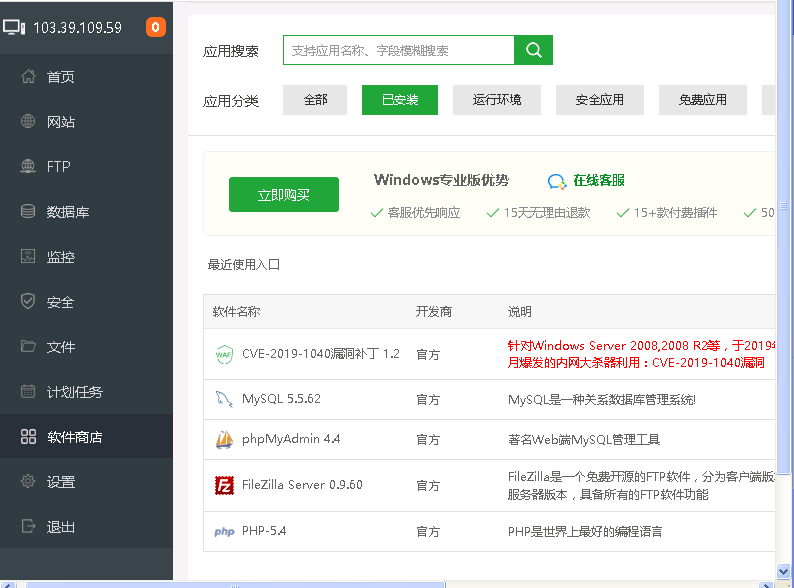Click the chart icon for 监控
Viewport: 794px width, 588px height.
click(x=28, y=256)
